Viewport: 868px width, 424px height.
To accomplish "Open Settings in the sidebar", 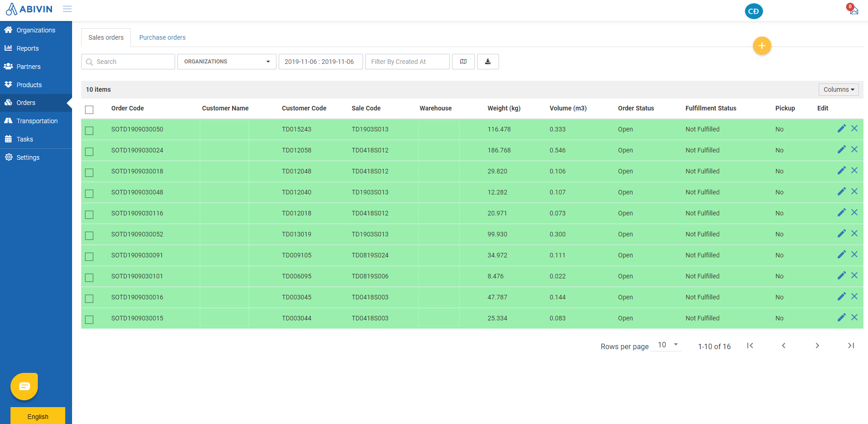I will 36,157.
